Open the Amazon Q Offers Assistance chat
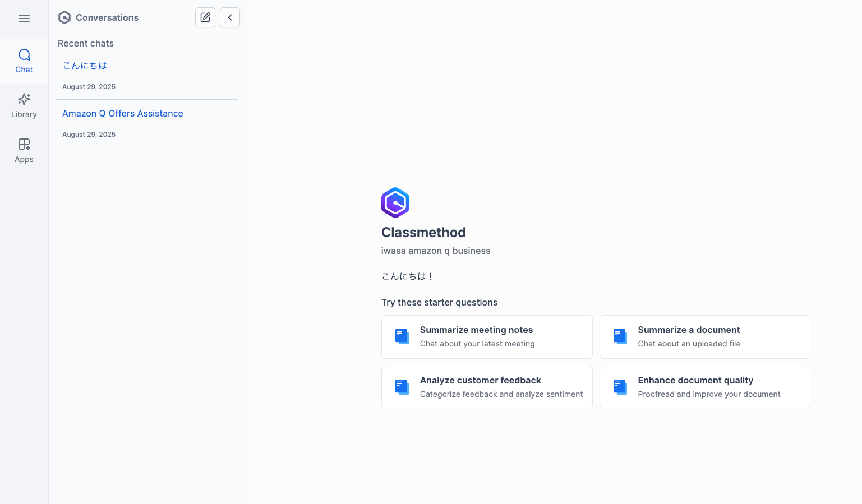 tap(123, 113)
